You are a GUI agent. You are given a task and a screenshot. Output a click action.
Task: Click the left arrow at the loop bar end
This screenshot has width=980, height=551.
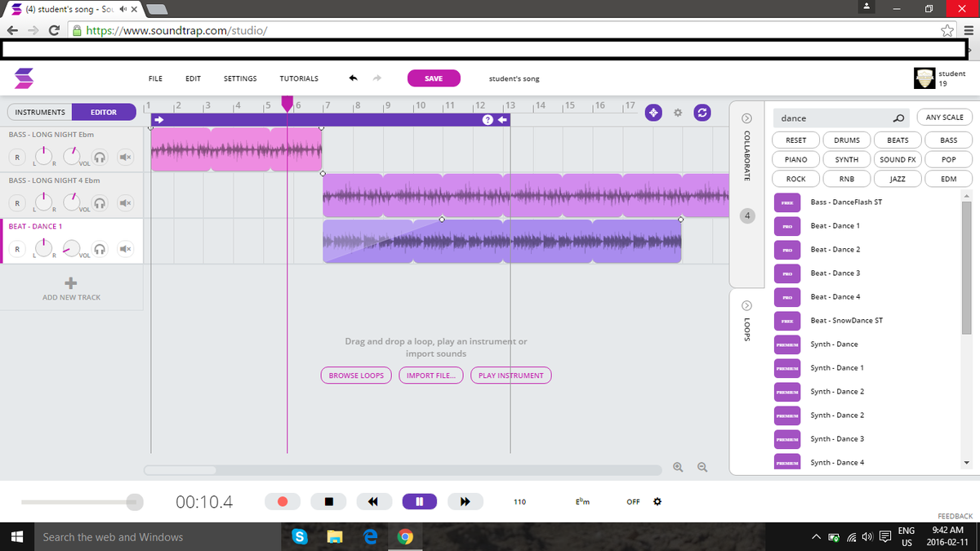click(x=503, y=120)
